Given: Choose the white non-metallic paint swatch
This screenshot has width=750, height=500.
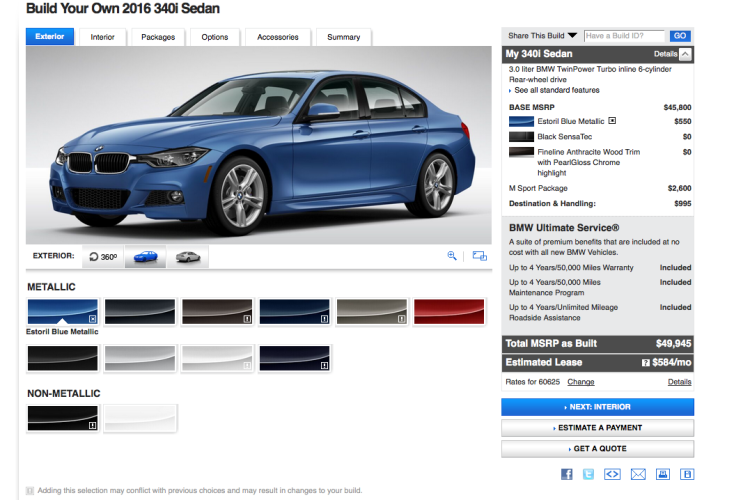Looking at the screenshot, I should [140, 418].
